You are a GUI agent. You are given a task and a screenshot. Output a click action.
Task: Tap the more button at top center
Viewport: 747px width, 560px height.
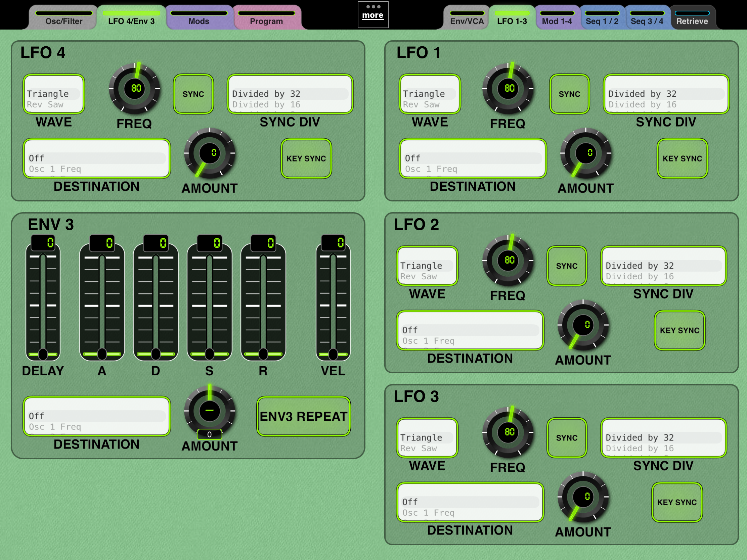tap(373, 14)
